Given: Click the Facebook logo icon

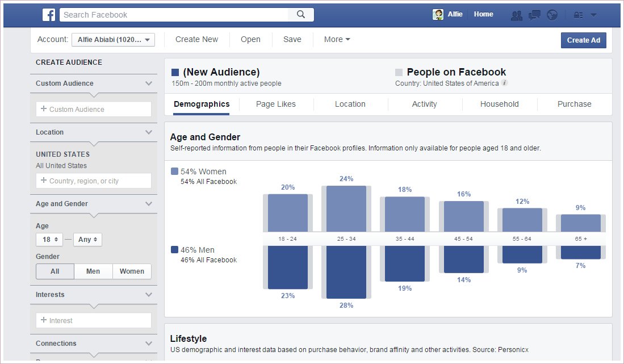Looking at the screenshot, I should pyautogui.click(x=49, y=15).
